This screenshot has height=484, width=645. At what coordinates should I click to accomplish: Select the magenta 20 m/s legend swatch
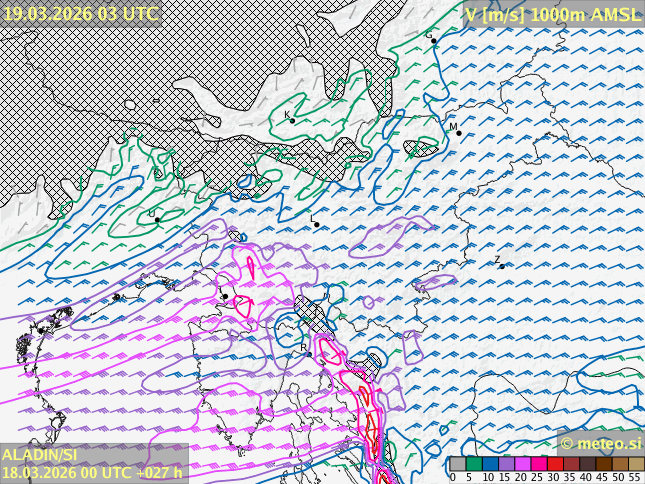click(x=522, y=464)
